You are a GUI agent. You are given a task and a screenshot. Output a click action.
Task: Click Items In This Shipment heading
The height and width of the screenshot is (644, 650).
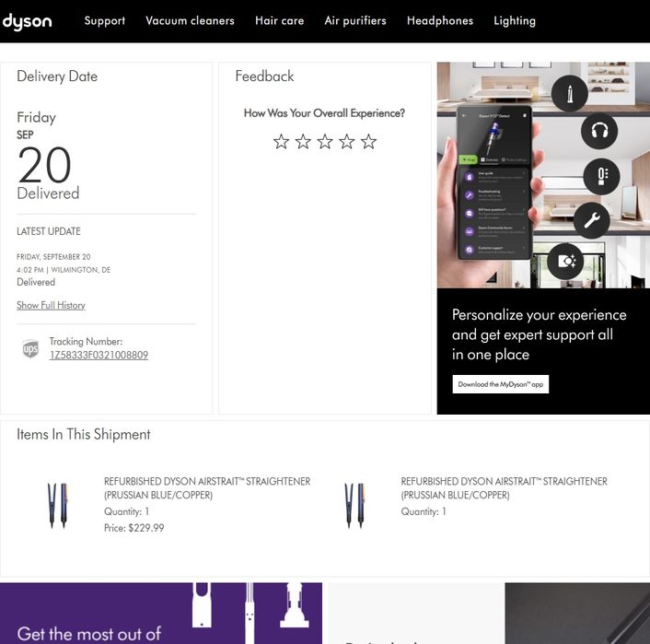84,434
